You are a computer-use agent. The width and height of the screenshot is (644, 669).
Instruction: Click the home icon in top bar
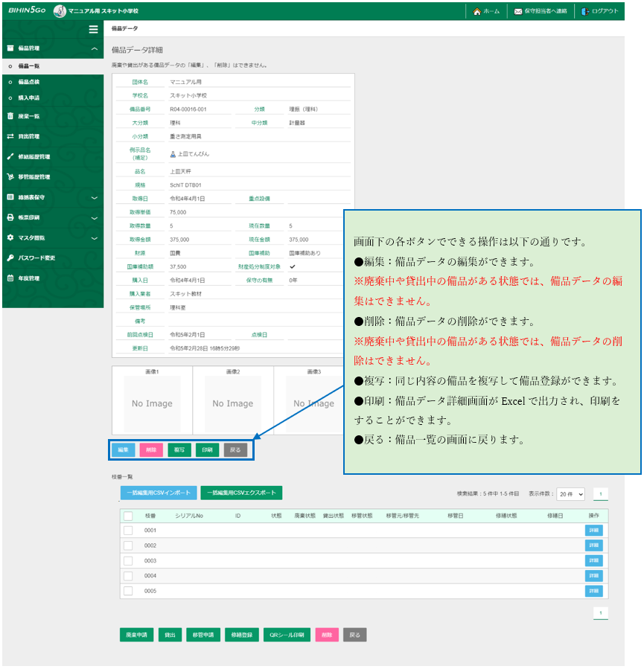tap(476, 11)
